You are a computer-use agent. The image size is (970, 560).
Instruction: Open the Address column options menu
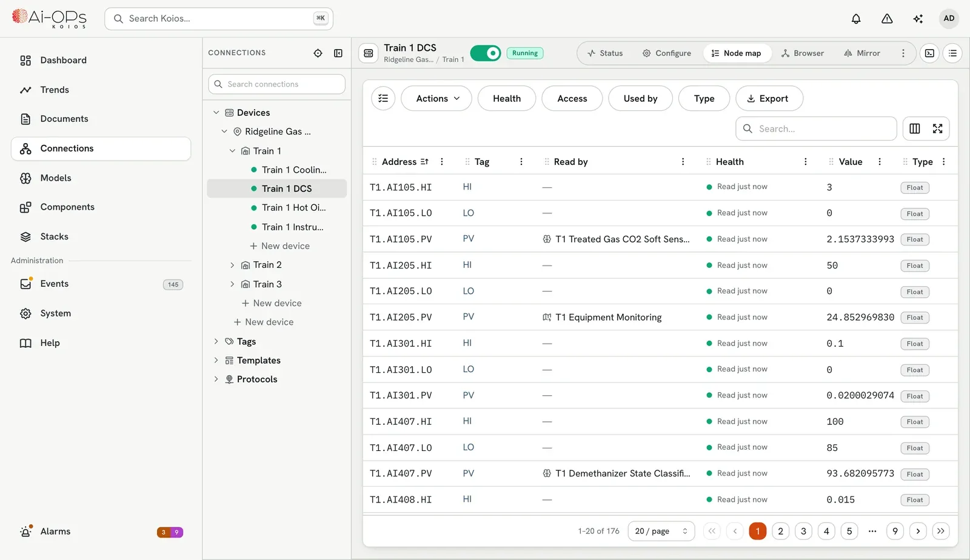pyautogui.click(x=442, y=162)
